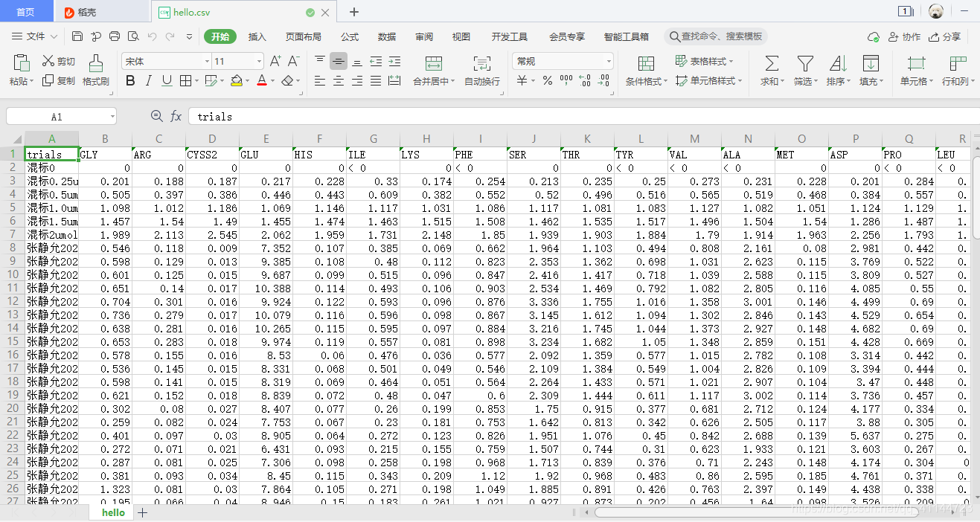This screenshot has height=522, width=980.
Task: Open the font size dropdown showing 11
Action: 258,61
